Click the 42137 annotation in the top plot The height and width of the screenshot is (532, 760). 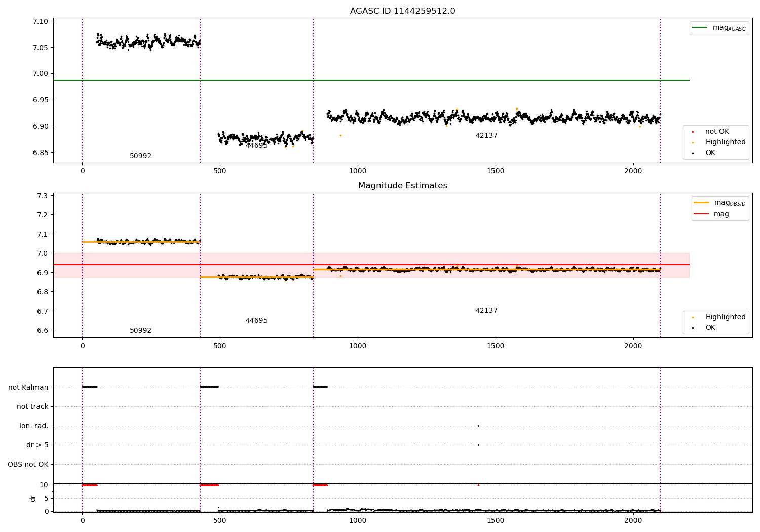click(486, 136)
